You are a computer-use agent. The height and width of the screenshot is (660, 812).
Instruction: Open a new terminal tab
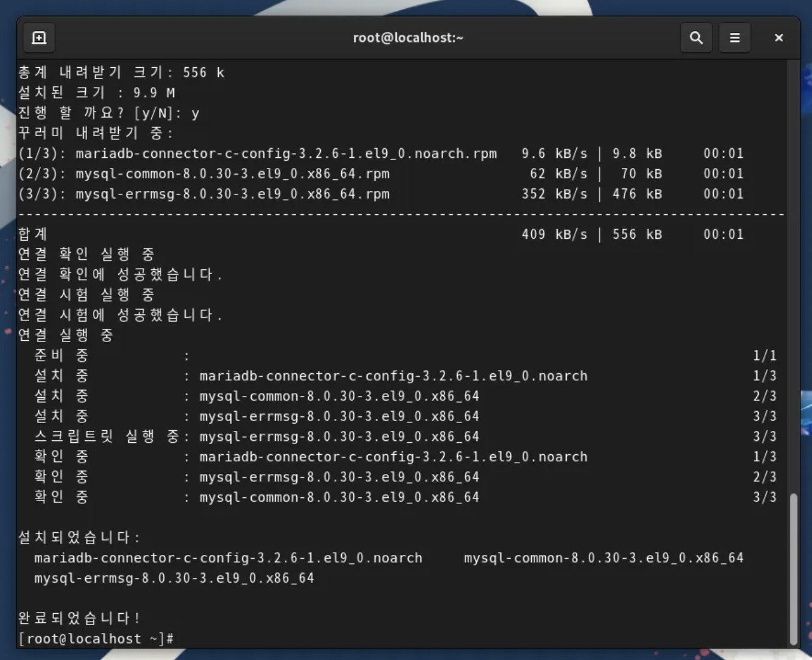(39, 38)
